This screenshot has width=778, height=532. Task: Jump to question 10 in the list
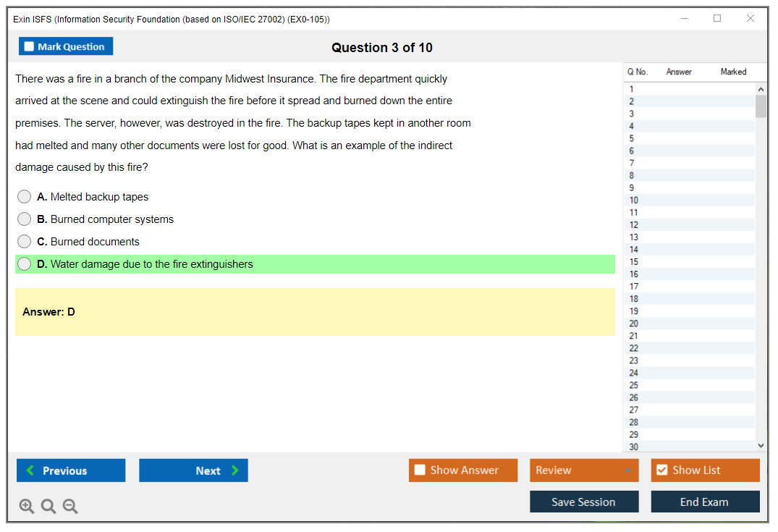[x=634, y=200]
